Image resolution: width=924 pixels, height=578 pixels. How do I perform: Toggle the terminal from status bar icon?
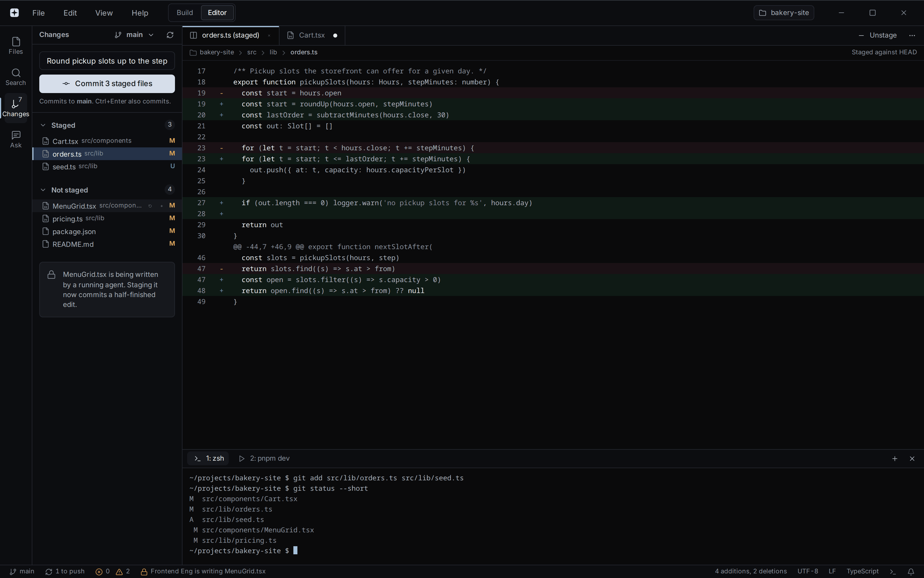[x=893, y=572]
